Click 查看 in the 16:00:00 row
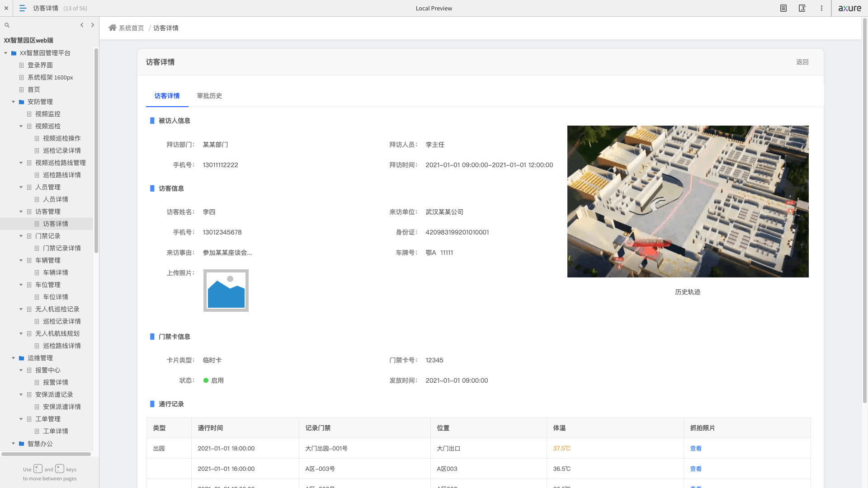 coord(696,469)
